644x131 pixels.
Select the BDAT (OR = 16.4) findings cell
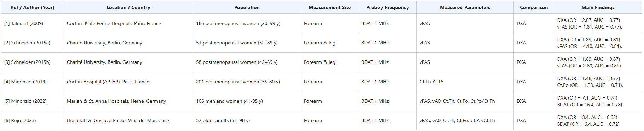point(598,101)
